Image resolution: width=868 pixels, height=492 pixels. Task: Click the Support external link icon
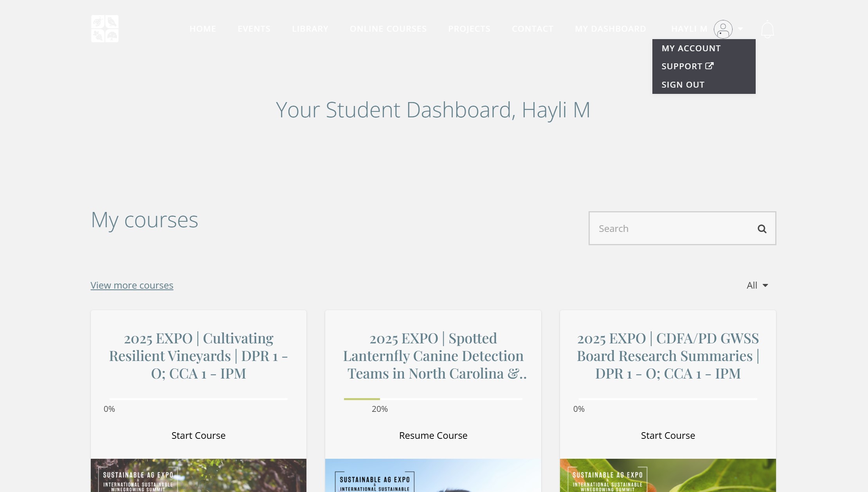click(709, 66)
